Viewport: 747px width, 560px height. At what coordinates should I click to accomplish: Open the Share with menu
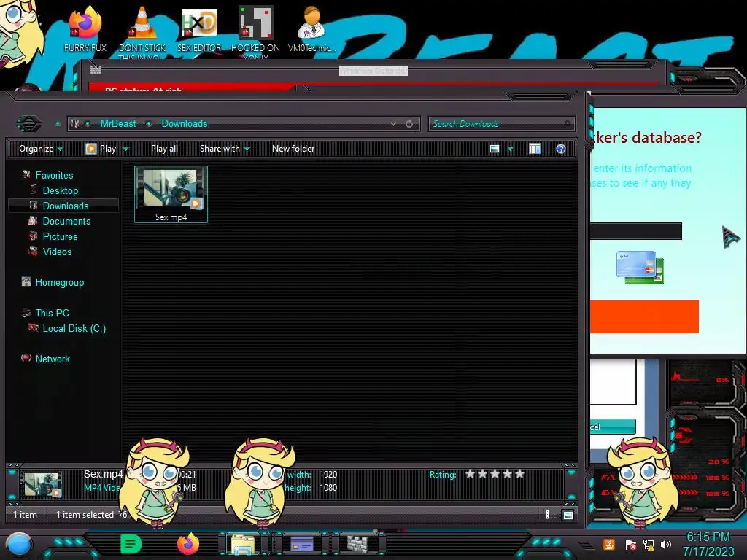(225, 149)
